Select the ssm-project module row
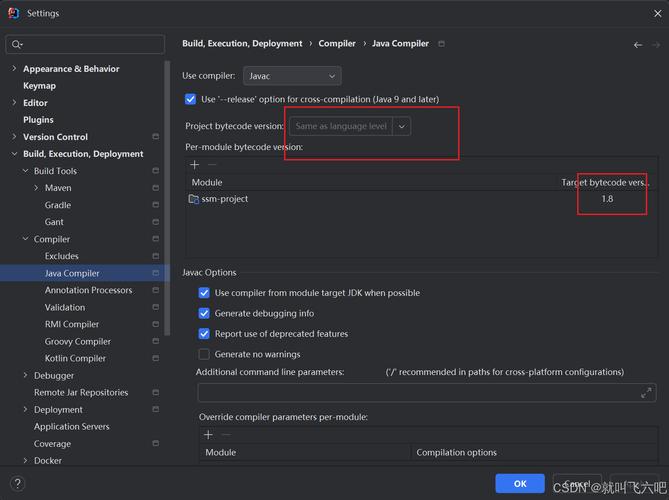 [422, 199]
